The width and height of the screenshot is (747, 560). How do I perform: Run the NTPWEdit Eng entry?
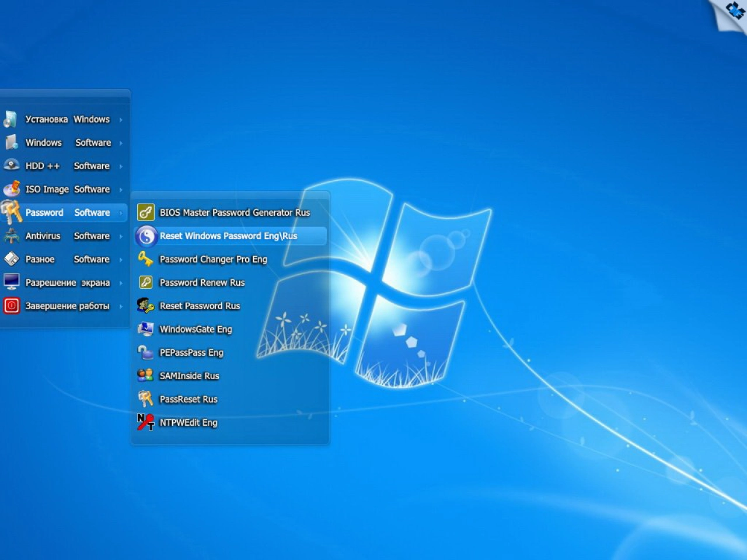pyautogui.click(x=231, y=422)
